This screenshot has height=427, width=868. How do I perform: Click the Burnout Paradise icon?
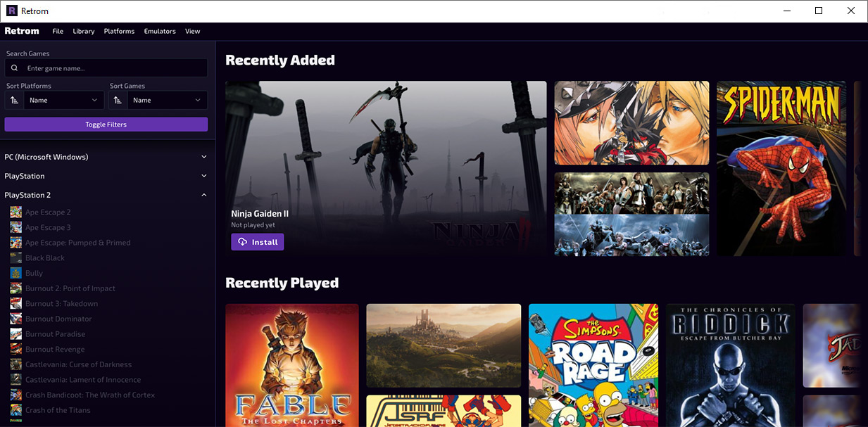pos(15,334)
